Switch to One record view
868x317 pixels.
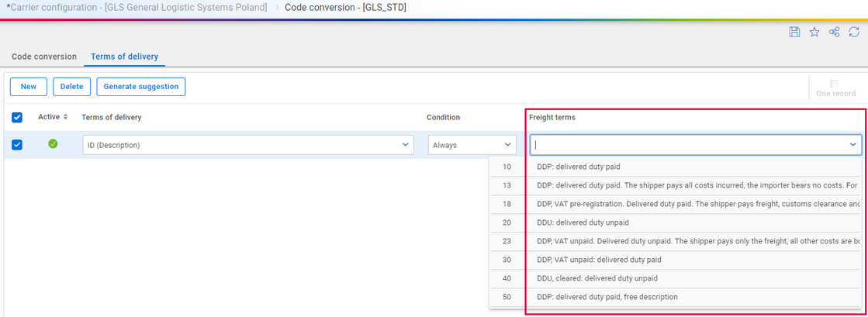(836, 88)
